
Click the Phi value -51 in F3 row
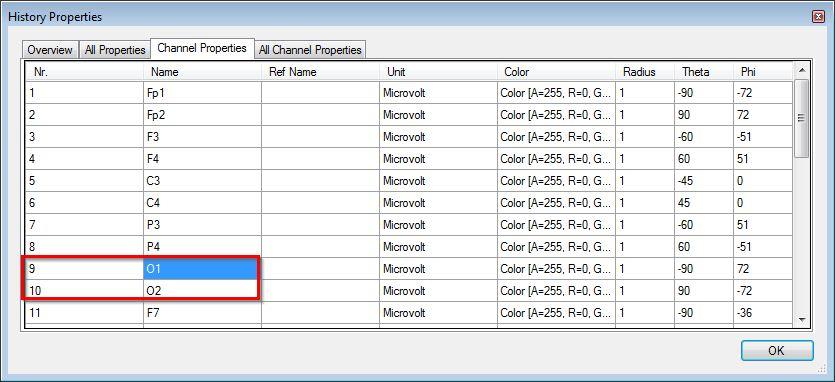click(763, 137)
